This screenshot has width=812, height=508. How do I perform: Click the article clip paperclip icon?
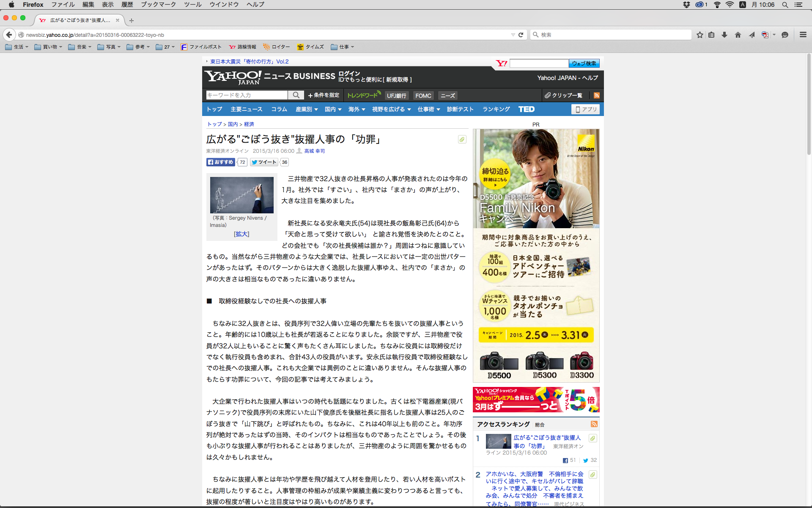[462, 139]
